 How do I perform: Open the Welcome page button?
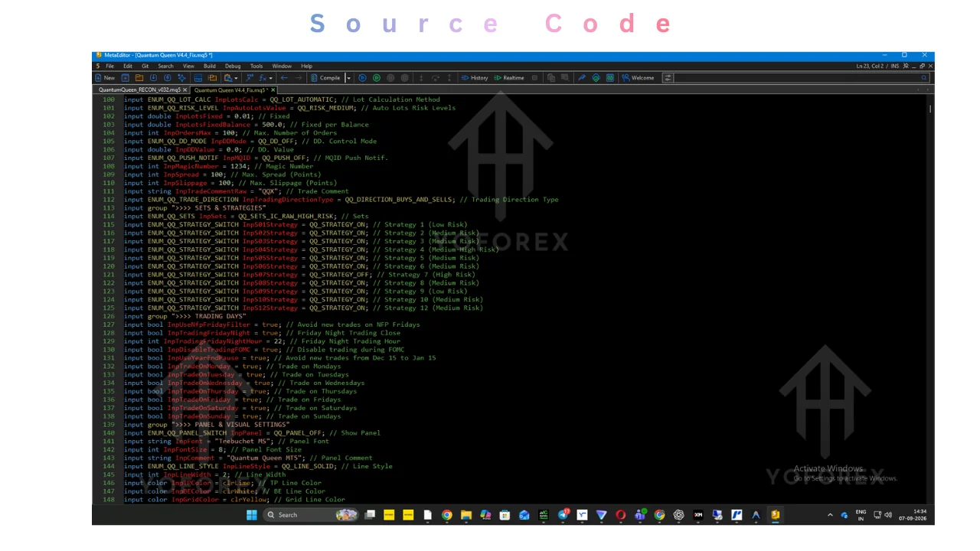[x=638, y=77]
